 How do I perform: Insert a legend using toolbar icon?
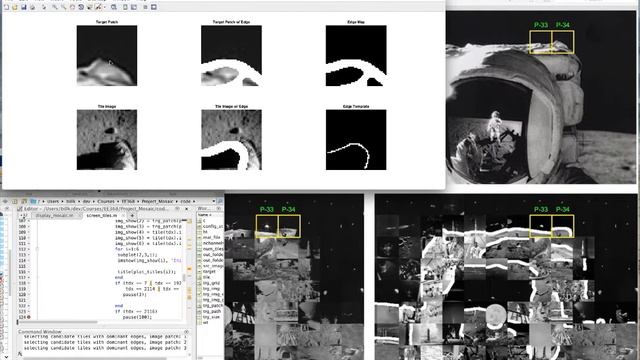[x=134, y=7]
